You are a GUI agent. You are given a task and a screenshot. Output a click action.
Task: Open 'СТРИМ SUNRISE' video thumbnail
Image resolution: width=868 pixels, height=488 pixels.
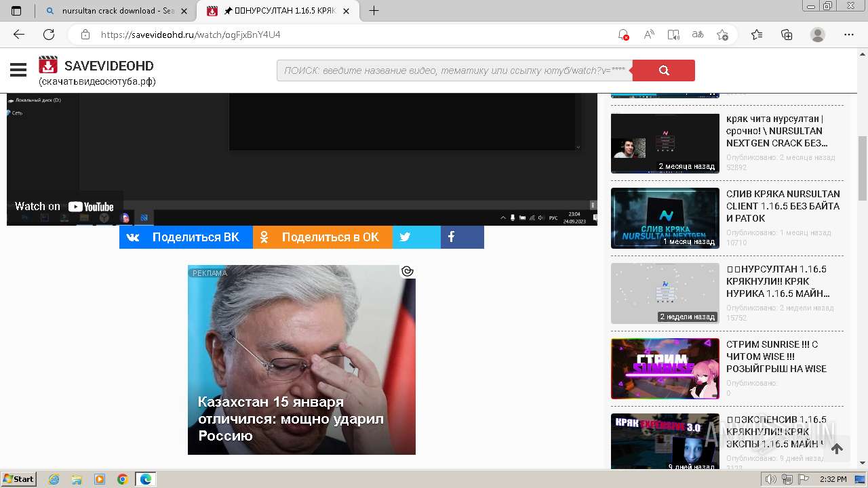click(665, 369)
